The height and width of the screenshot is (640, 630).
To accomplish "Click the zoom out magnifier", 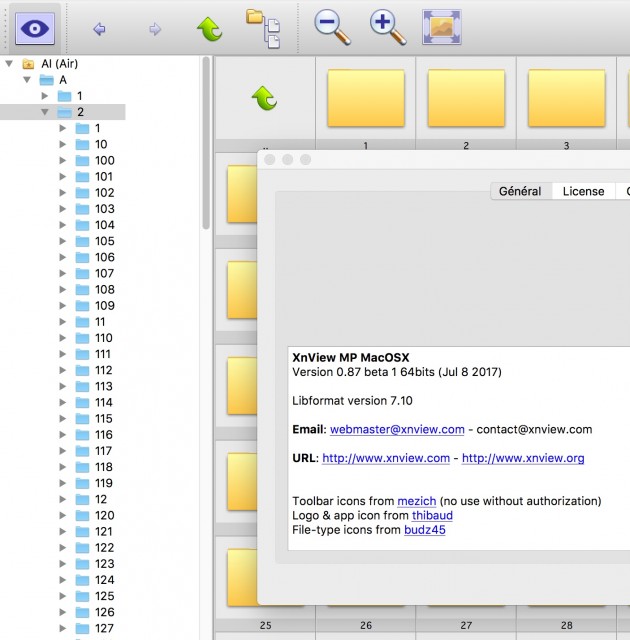I will [332, 27].
